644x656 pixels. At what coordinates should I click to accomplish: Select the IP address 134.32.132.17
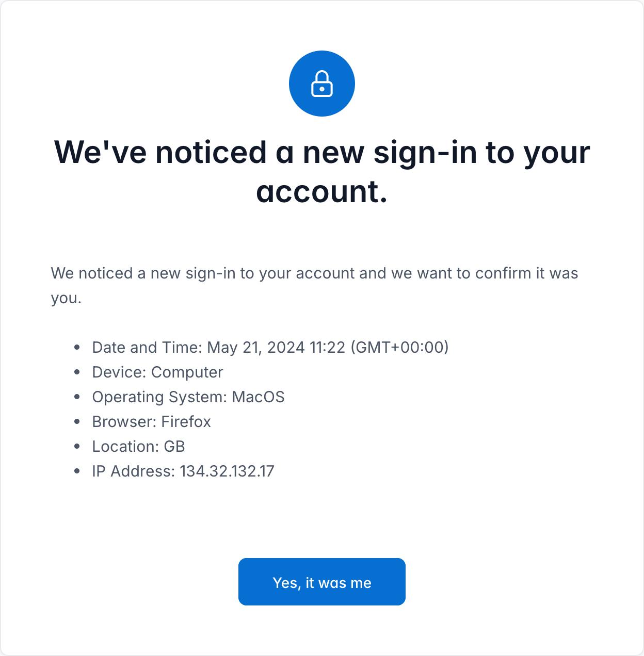227,471
